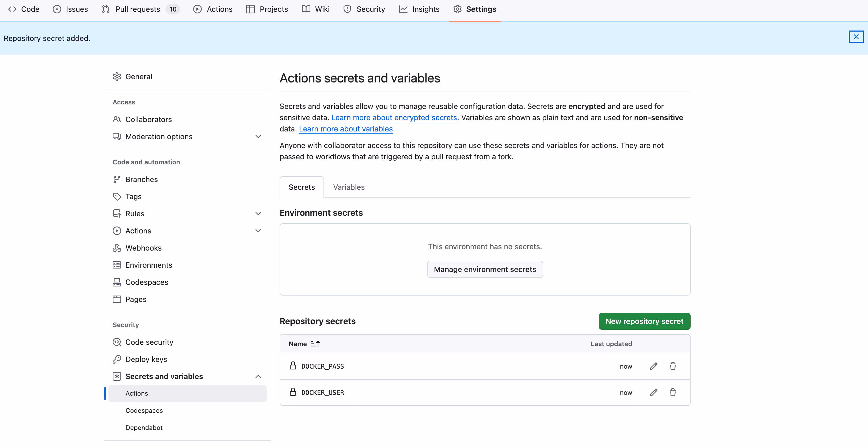Click the pencil edit icon for DOCKER_PASS
This screenshot has height=446, width=868.
[x=653, y=366]
